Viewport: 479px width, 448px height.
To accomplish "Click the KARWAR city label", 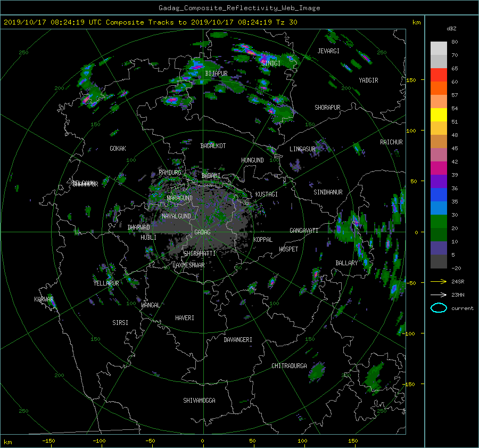I will [x=44, y=299].
